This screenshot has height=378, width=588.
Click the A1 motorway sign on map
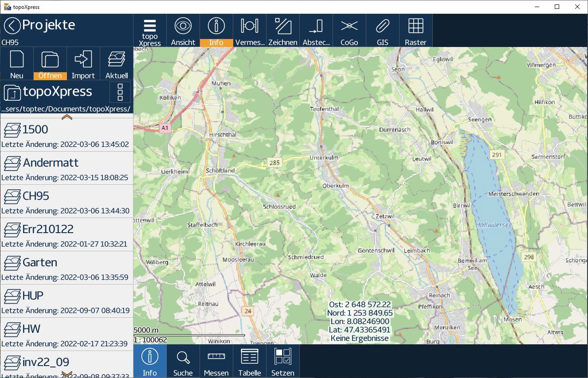click(x=165, y=128)
